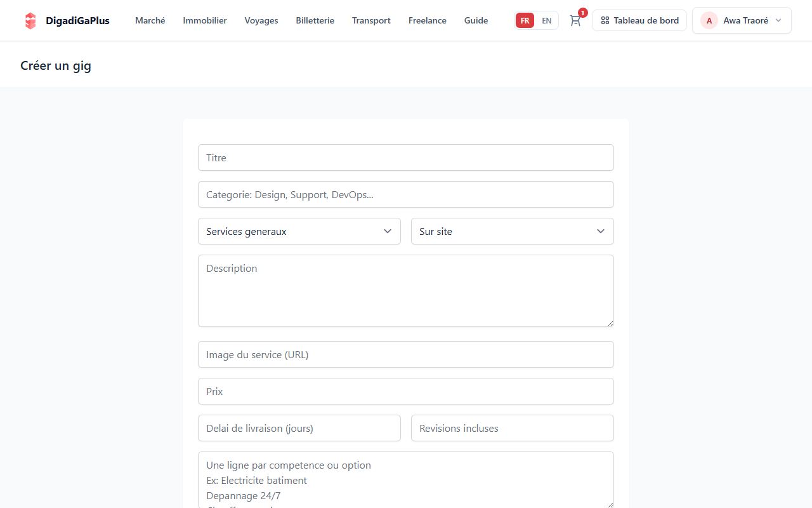Click the Awa Traoré avatar circle
Viewport: 812px width, 508px height.
[709, 20]
